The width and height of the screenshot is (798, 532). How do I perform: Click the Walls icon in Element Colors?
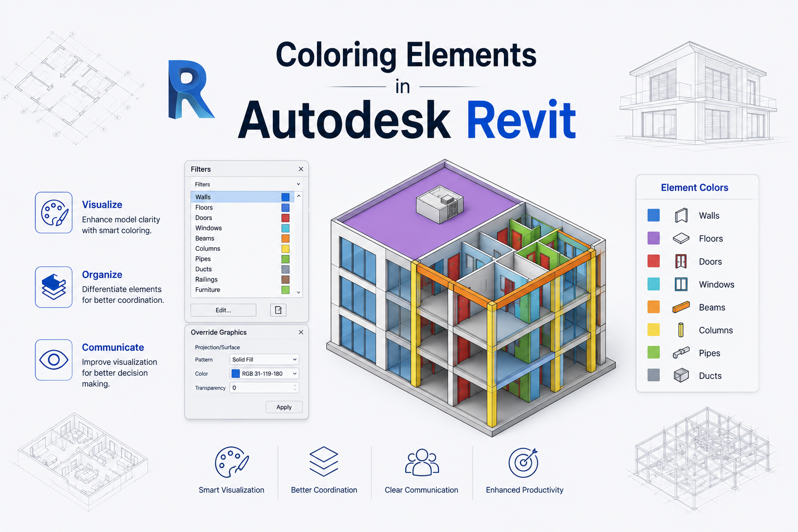(x=681, y=215)
